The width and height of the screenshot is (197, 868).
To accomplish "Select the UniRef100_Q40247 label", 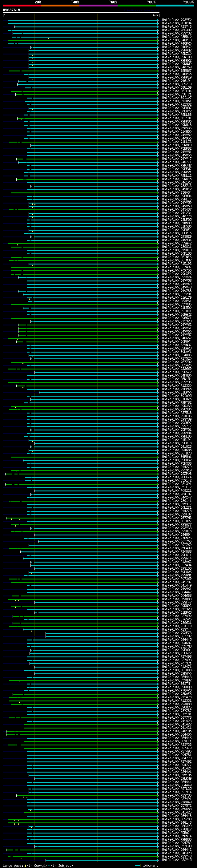I will click(x=177, y=497).
